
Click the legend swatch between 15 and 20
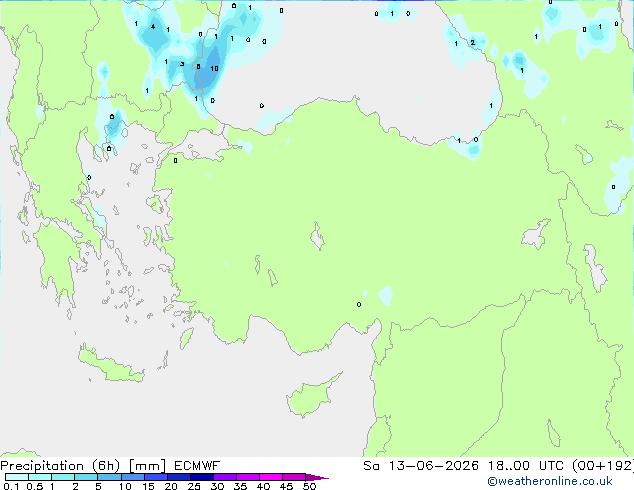[x=156, y=477]
